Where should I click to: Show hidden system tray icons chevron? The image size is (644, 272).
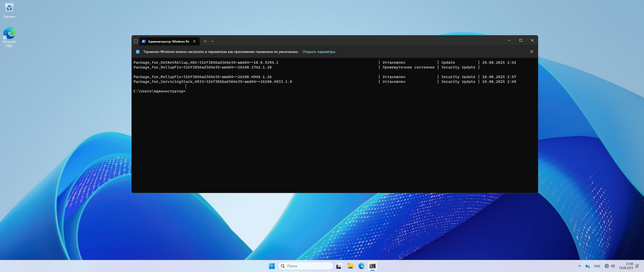(x=580, y=266)
